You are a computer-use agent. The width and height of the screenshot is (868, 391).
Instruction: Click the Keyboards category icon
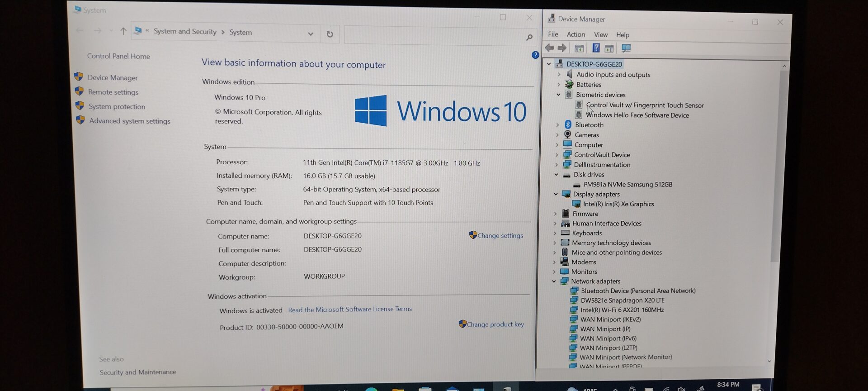(x=565, y=233)
